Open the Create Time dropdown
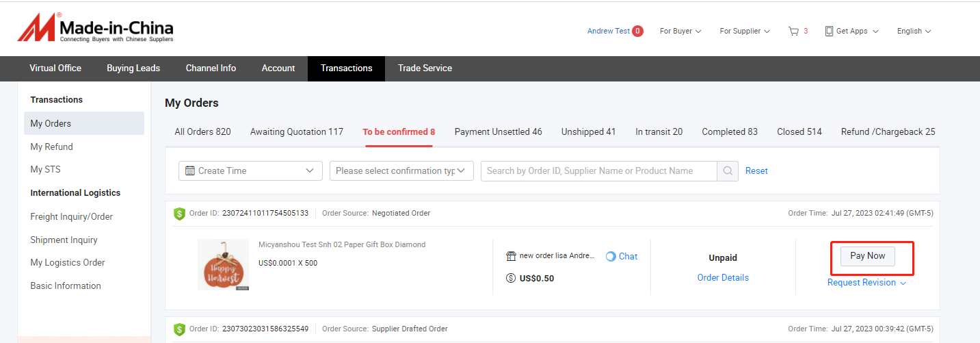This screenshot has width=980, height=343. 250,171
